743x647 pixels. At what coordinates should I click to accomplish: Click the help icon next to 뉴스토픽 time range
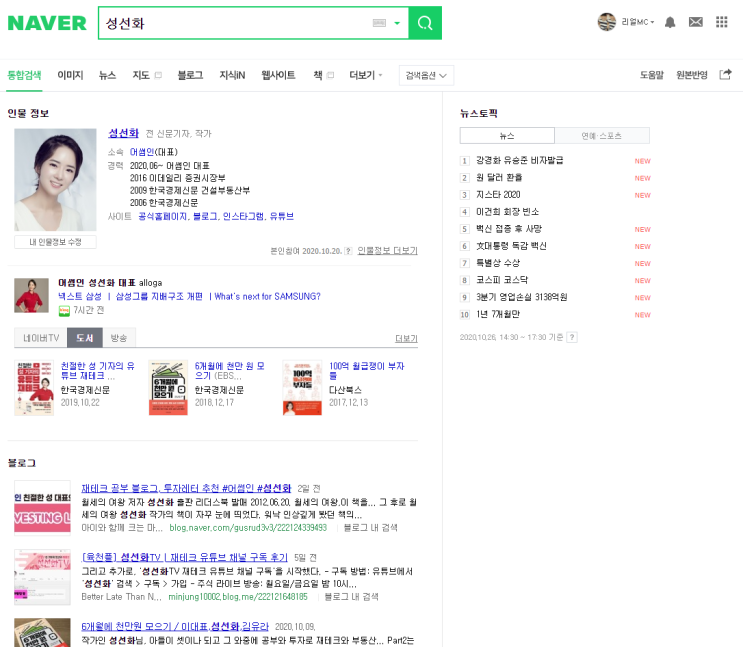point(572,337)
